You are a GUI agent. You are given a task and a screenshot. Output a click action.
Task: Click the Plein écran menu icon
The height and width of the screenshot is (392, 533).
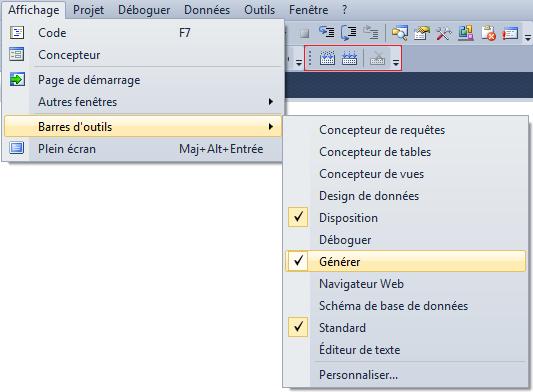coord(17,148)
